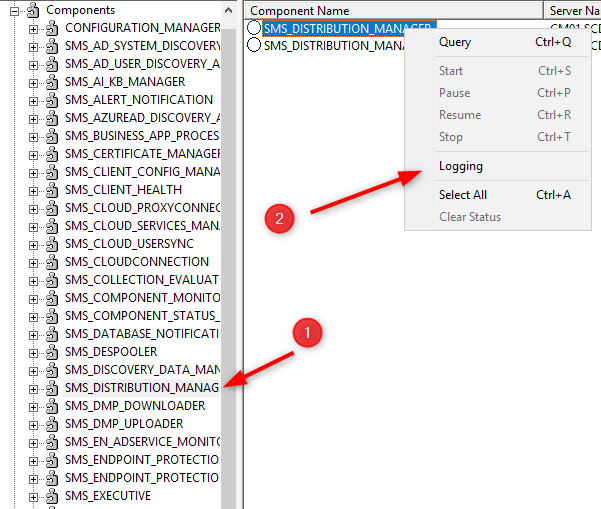This screenshot has height=509, width=601.
Task: Select SMS_CLOUD_SERVICES_MAN tree item
Action: tap(142, 226)
